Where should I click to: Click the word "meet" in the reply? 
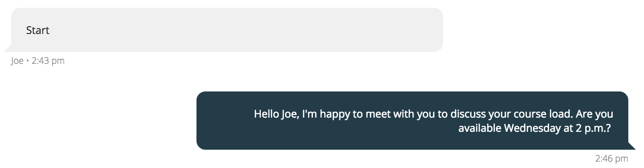tap(378, 114)
